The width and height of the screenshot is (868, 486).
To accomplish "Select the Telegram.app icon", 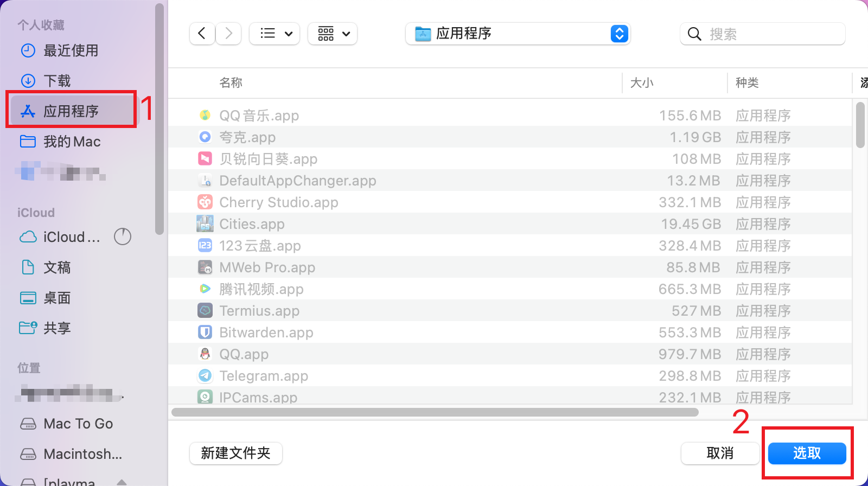I will tap(205, 375).
